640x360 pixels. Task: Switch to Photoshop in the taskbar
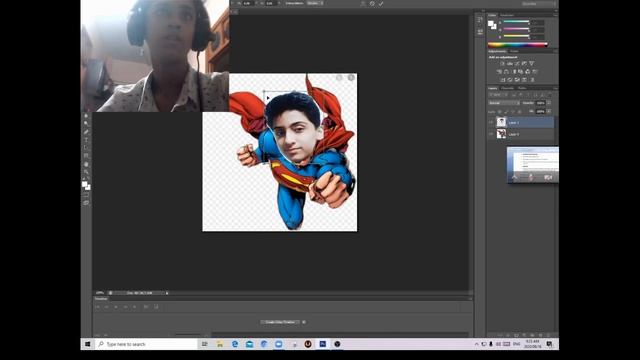322,344
